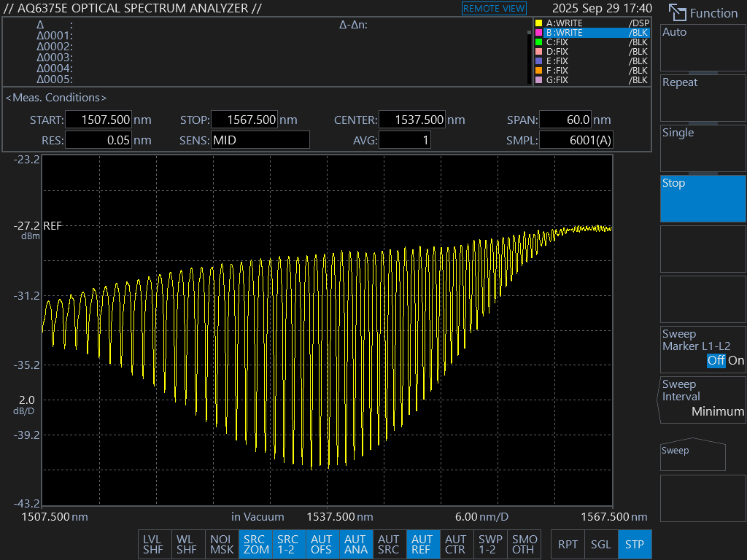Viewport: 747px width, 560px height.
Task: Open the SENS sensitivity MID field
Action: pyautogui.click(x=260, y=140)
